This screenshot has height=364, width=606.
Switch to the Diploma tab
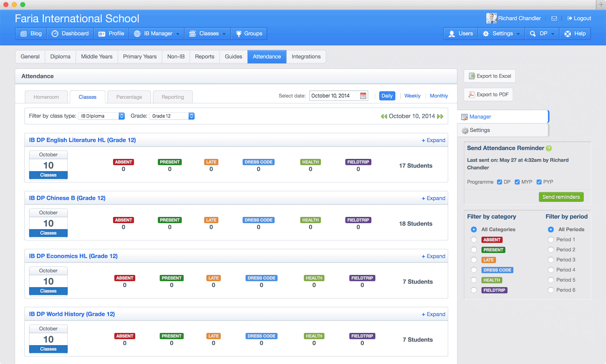61,57
